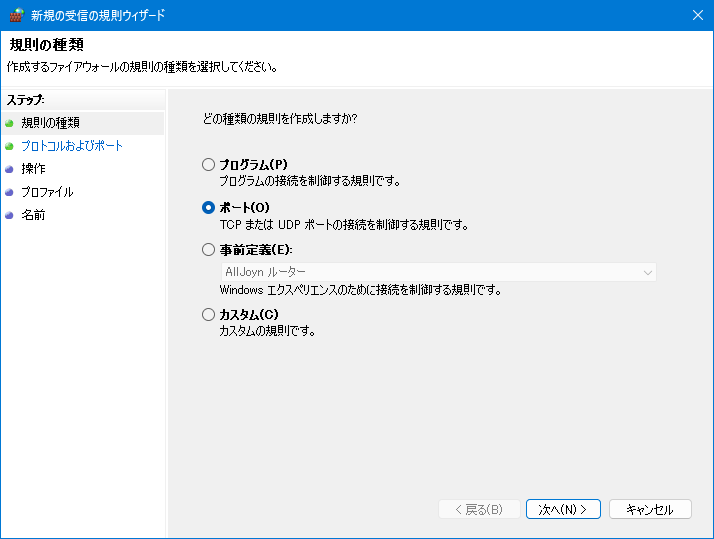Click green bullet beside 規則の種類 step

pos(9,123)
